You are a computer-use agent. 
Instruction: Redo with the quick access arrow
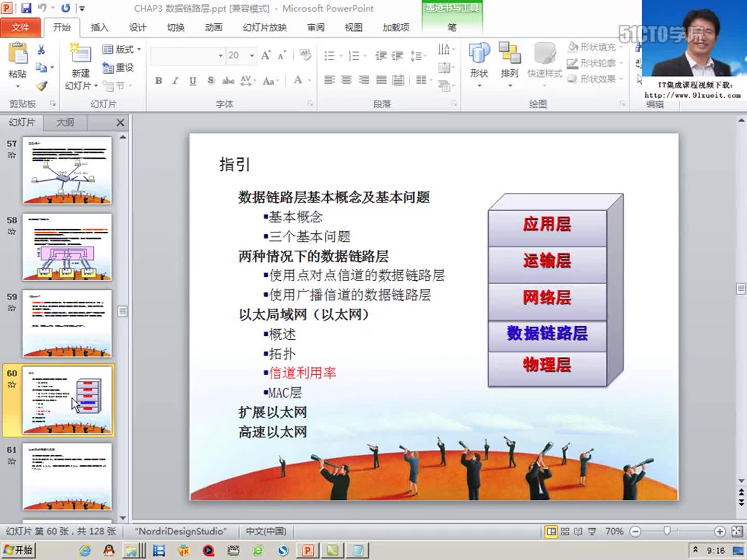(x=65, y=8)
